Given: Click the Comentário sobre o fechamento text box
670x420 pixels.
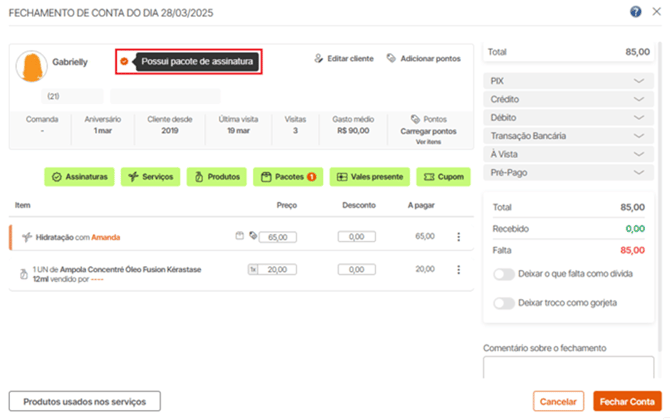Looking at the screenshot, I should (568, 366).
